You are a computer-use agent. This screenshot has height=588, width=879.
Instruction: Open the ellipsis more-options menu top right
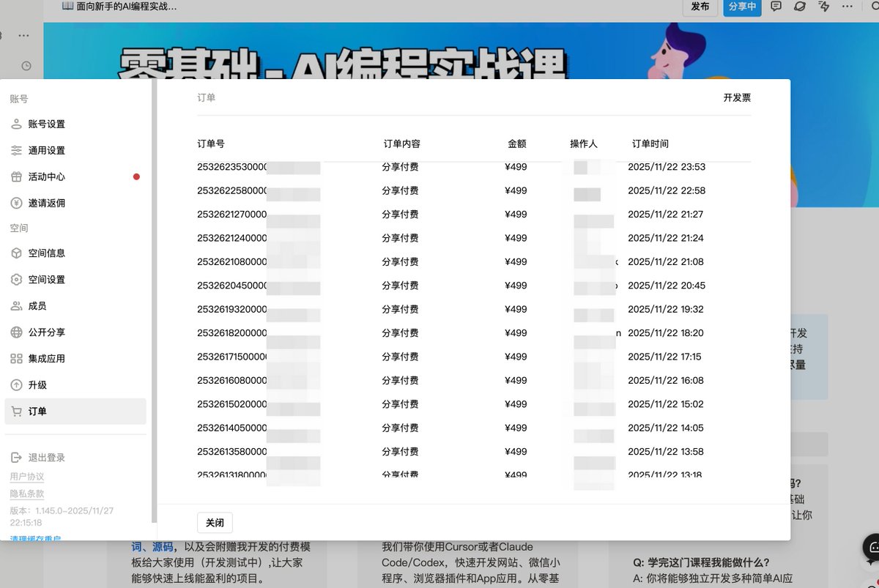pos(847,7)
